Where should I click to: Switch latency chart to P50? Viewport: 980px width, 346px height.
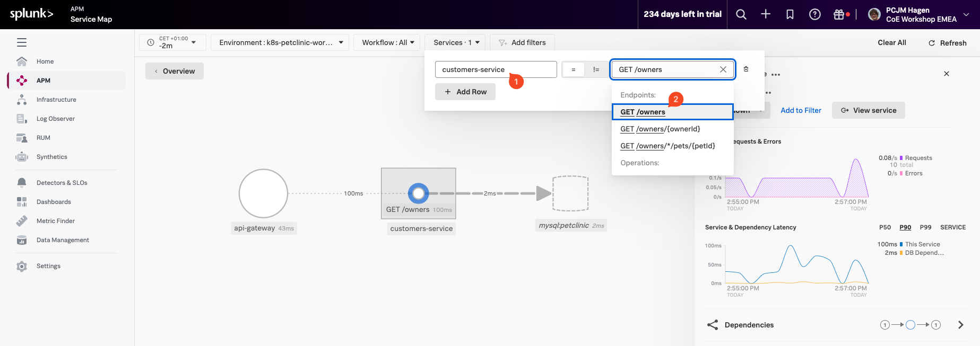[884, 227]
